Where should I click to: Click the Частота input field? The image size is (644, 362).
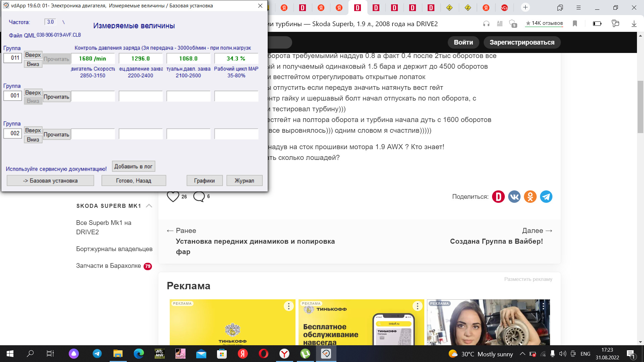pos(50,22)
